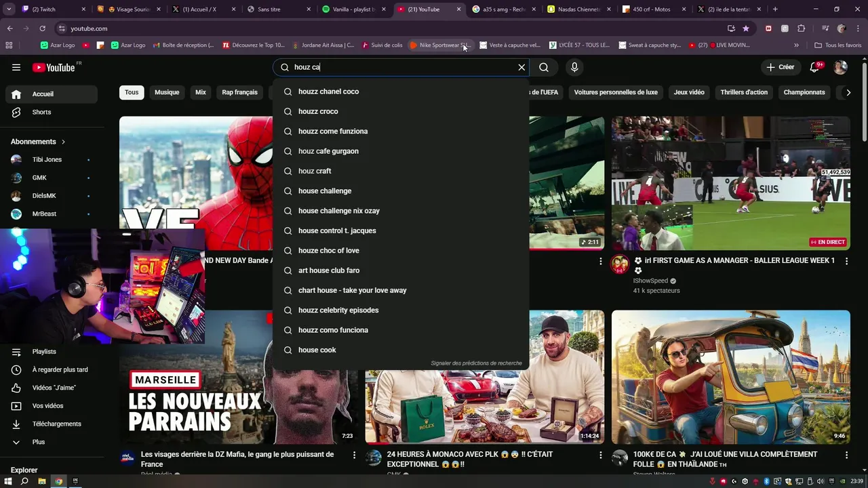Choose suggestion "art house club faro"
Screen dimensions: 868x488
point(400,270)
